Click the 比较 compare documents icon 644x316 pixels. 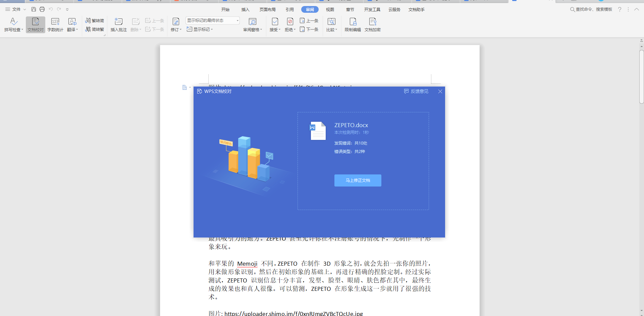point(332,25)
